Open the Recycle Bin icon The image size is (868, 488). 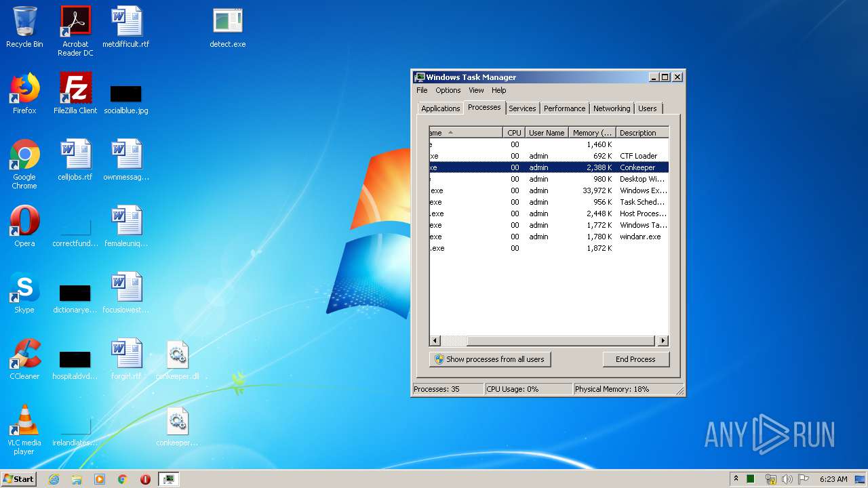24,27
